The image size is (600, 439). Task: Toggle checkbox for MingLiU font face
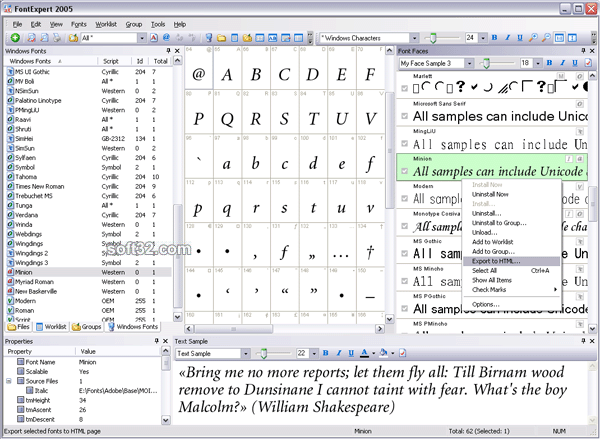pos(404,144)
